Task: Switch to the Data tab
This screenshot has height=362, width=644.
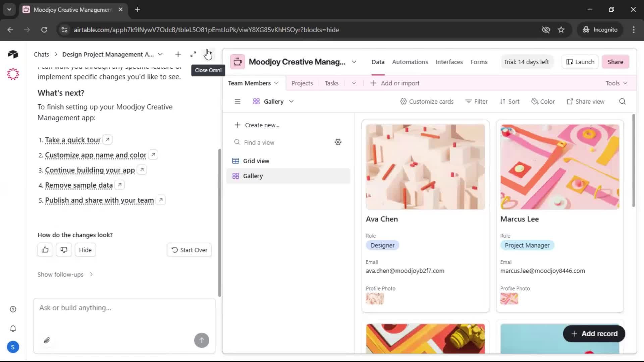Action: (378, 62)
